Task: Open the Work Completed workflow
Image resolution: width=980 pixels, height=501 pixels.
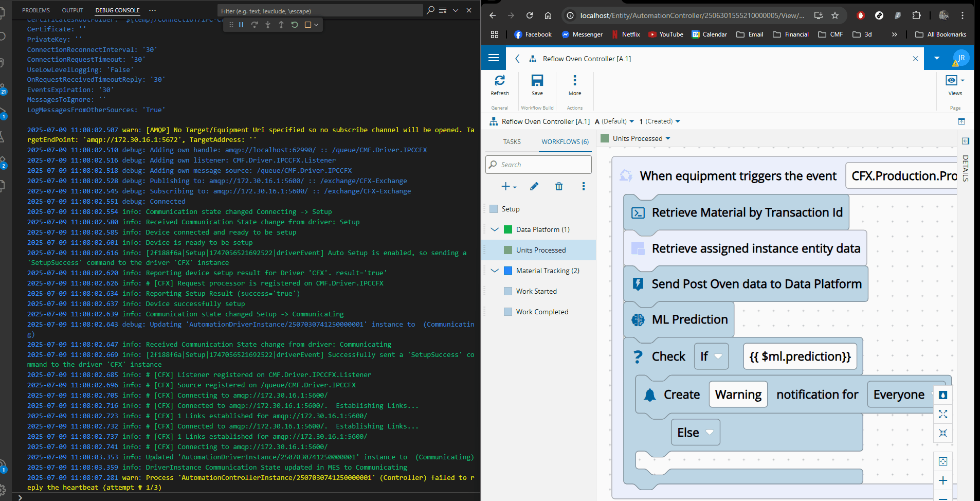Action: point(542,312)
